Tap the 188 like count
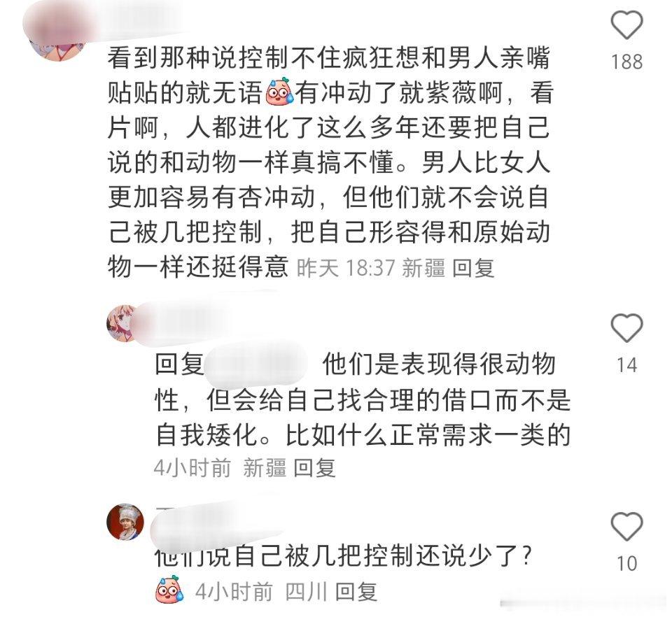This screenshot has width=672, height=617. pos(626,62)
